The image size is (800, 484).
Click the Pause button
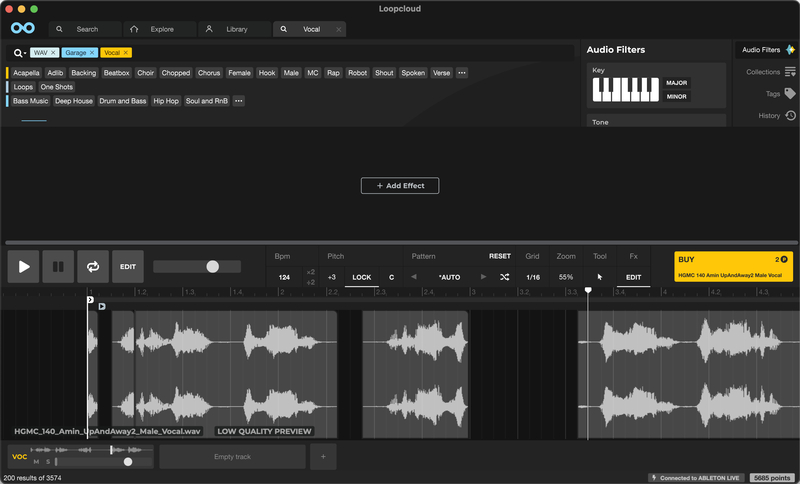pyautogui.click(x=59, y=267)
